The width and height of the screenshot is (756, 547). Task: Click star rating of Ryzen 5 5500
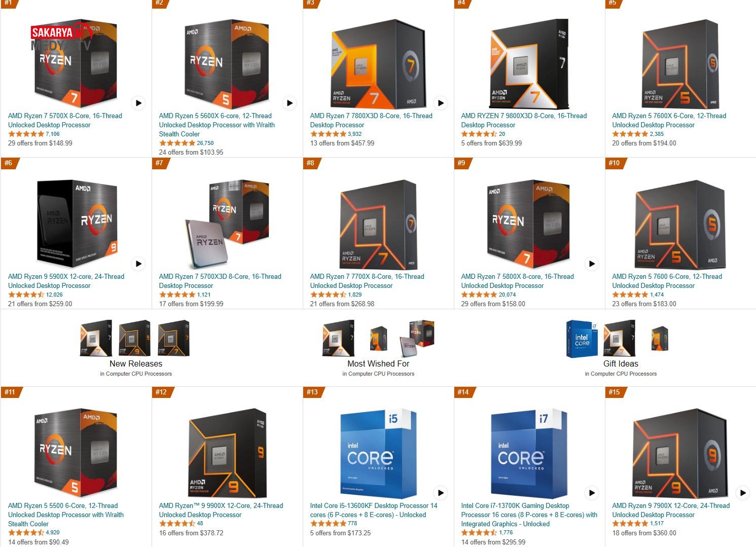(26, 533)
